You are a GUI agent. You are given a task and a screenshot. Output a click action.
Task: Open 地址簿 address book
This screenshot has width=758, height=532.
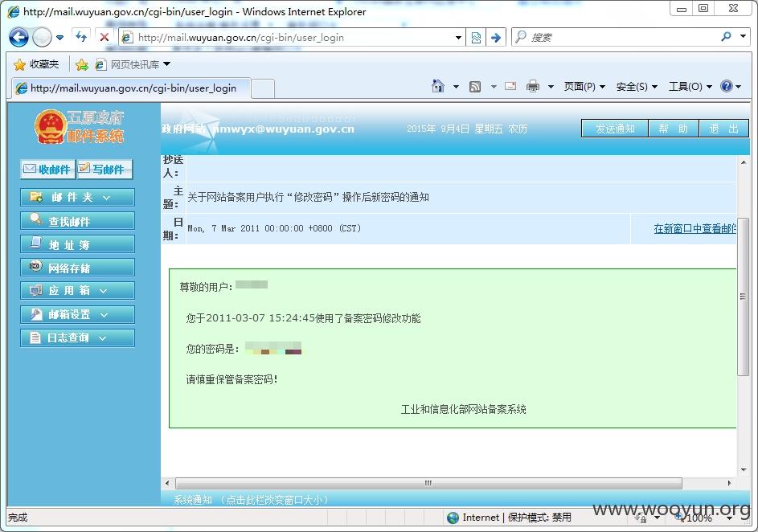[77, 244]
